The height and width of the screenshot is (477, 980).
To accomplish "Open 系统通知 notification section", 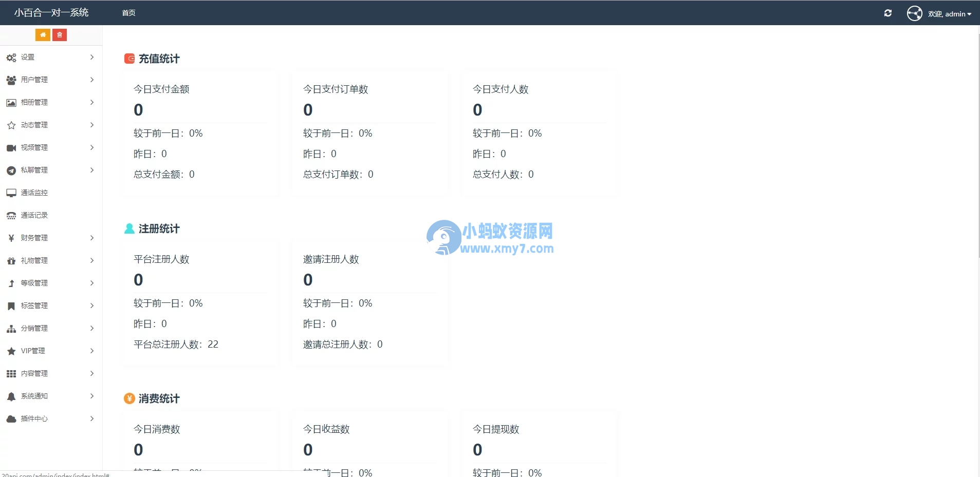I will coord(35,396).
